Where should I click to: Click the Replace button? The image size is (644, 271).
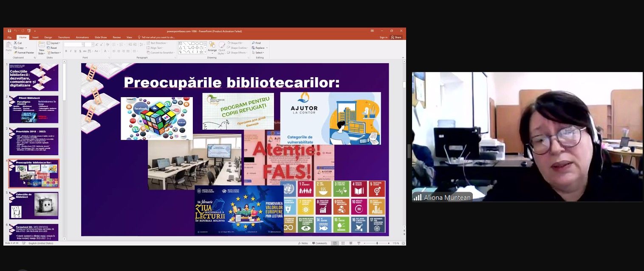[x=259, y=48]
